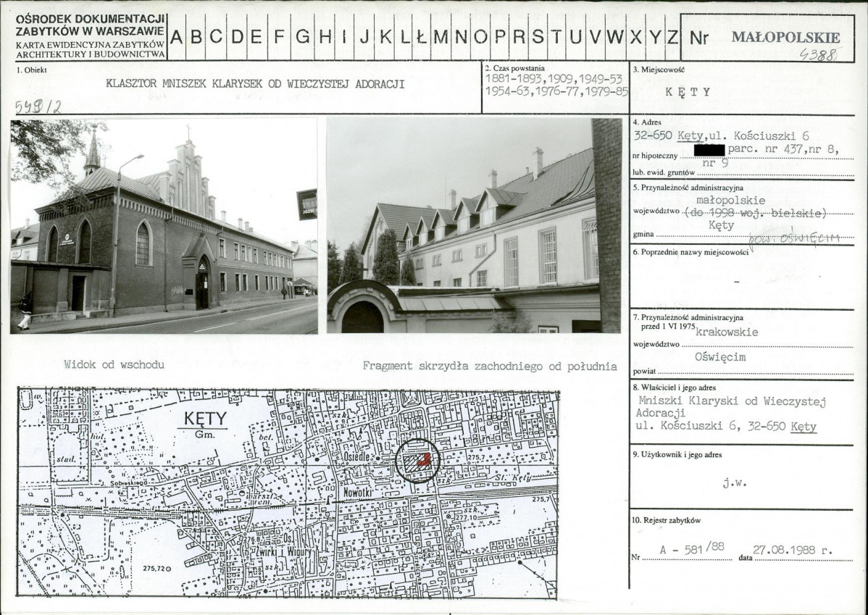Click the register date 27.08.1988

point(792,550)
